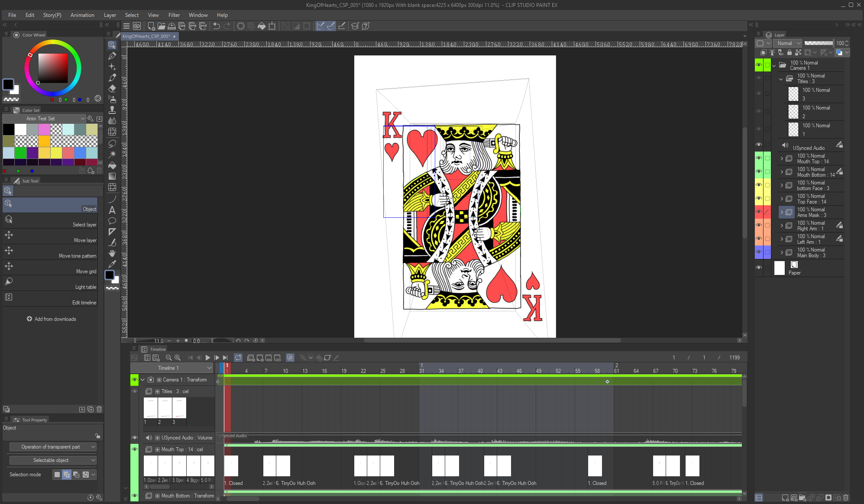Zoom in on the timeline
The image size is (864, 504).
click(x=178, y=357)
